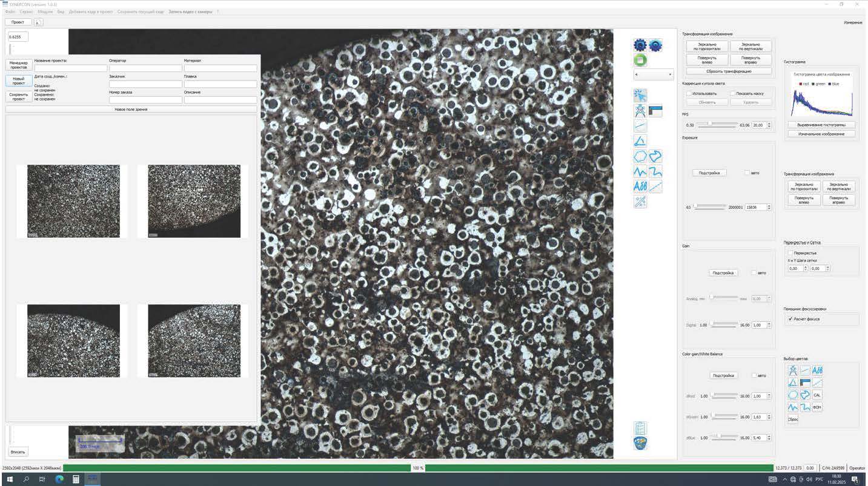Choose the zigzag polyline measurement tool
868x486 pixels.
(x=640, y=172)
